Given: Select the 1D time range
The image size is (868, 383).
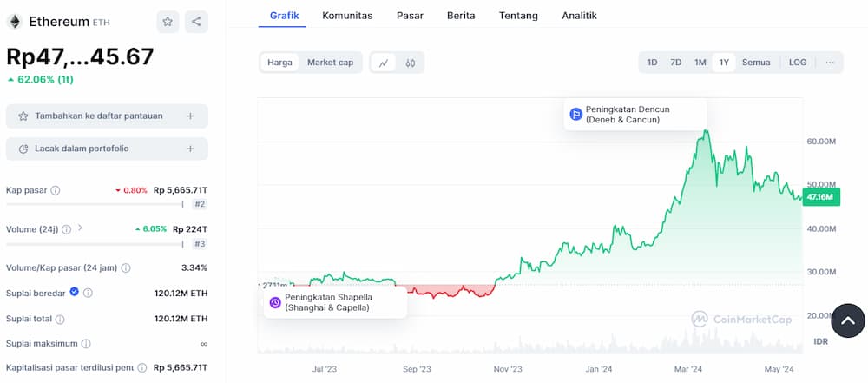Looking at the screenshot, I should [652, 63].
